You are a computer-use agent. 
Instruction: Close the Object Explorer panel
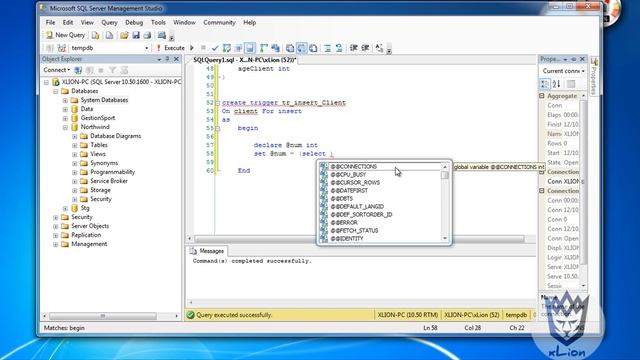pyautogui.click(x=176, y=59)
